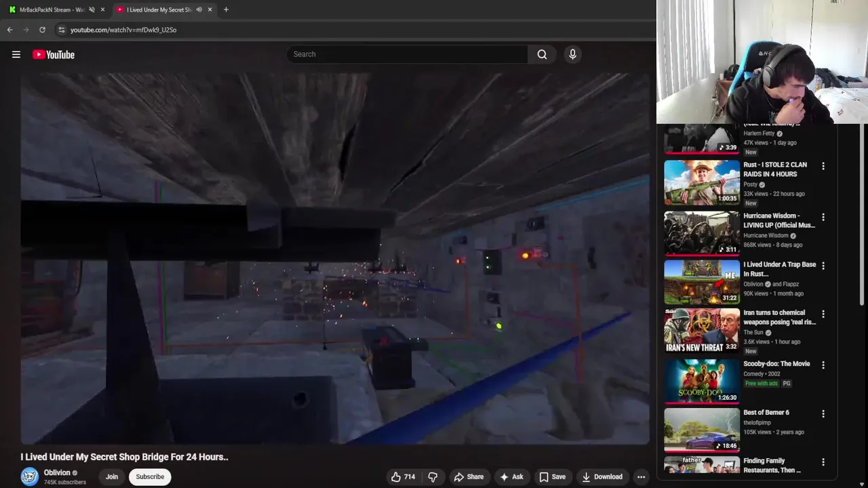Click the Share button
This screenshot has height=488, width=868.
(469, 476)
